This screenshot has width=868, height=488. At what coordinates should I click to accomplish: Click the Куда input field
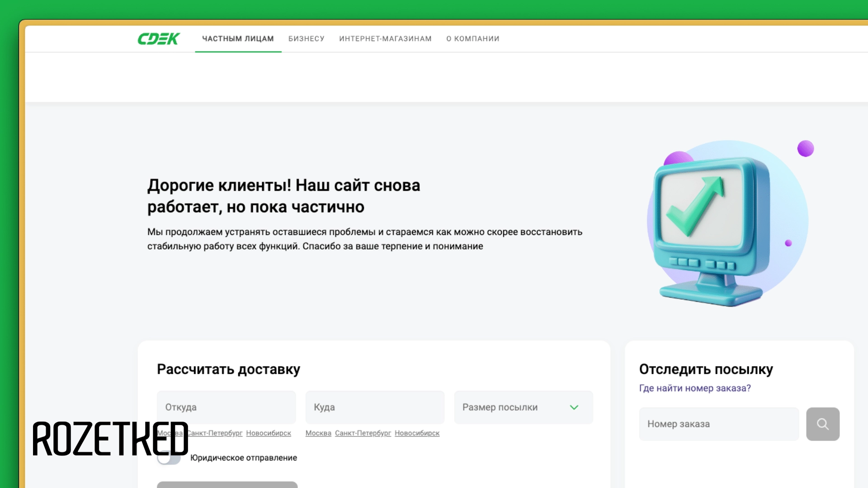tap(375, 407)
